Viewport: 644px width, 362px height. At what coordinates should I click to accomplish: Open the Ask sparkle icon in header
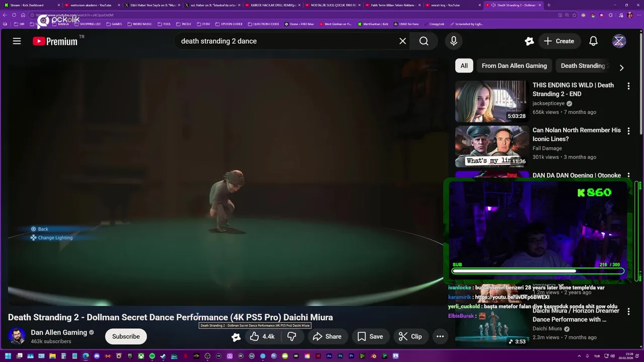coord(529,41)
